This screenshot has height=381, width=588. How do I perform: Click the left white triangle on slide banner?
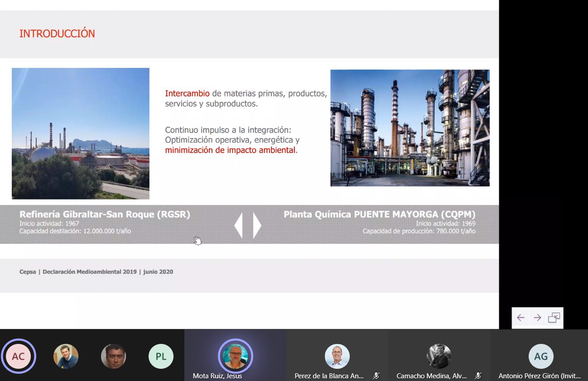(x=239, y=225)
